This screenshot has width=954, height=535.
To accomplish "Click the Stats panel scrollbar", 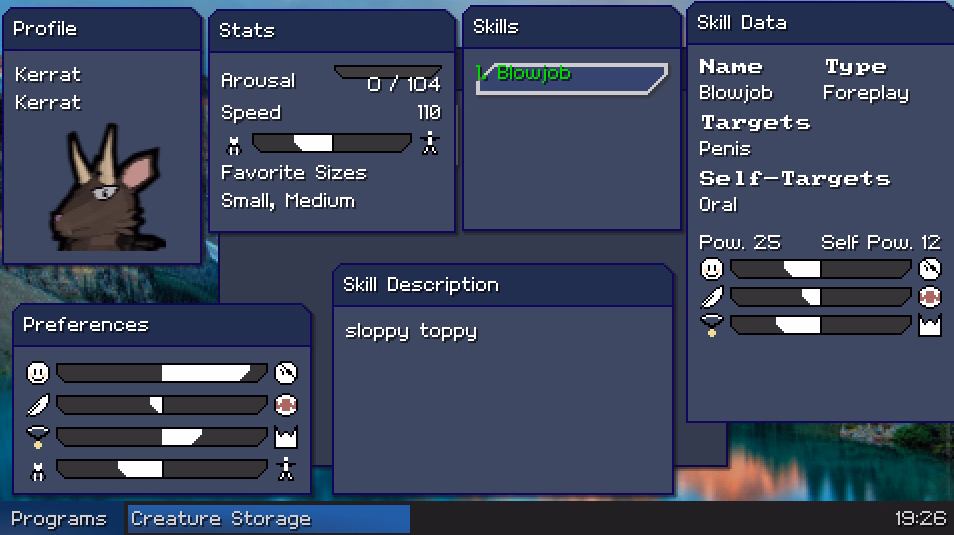I will 457,135.
